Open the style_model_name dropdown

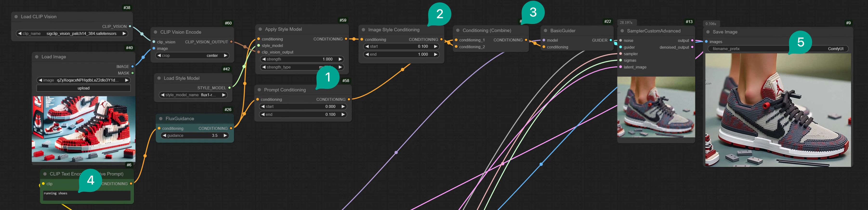click(193, 95)
